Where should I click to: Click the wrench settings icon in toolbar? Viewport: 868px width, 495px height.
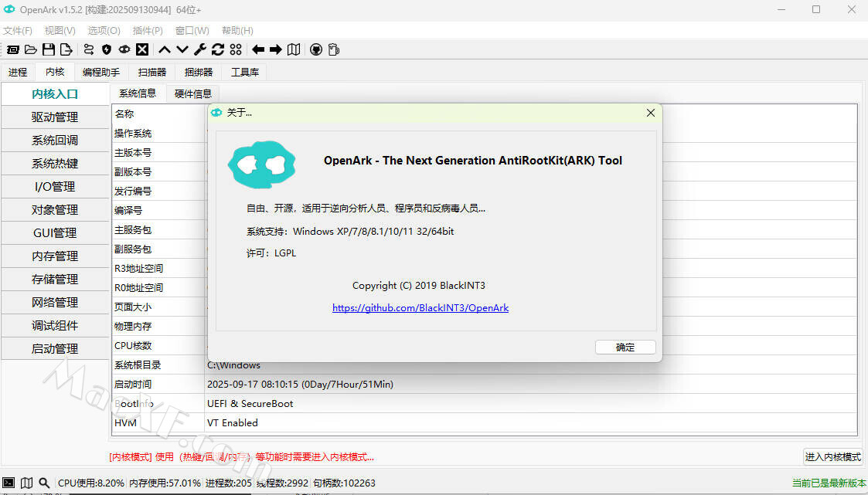[199, 49]
